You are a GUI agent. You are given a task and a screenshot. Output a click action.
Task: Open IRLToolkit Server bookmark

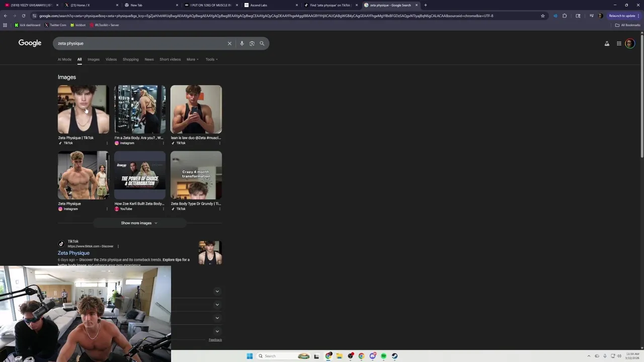coord(104,25)
